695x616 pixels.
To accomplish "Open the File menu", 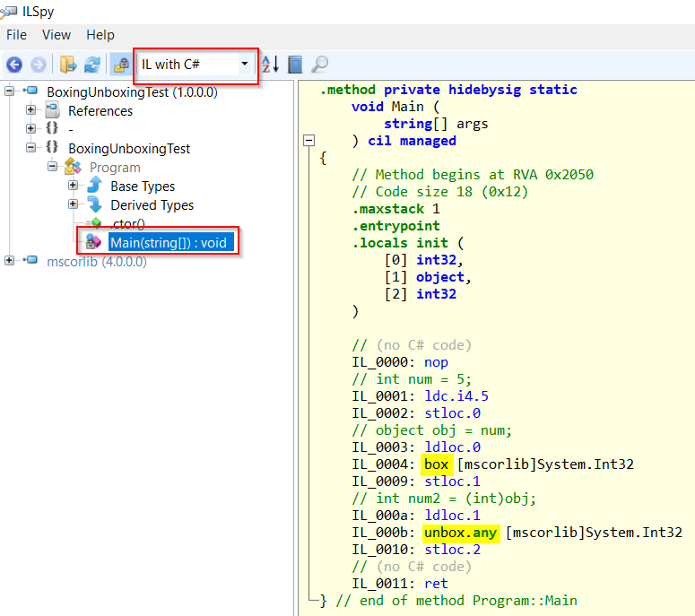I will 17,35.
